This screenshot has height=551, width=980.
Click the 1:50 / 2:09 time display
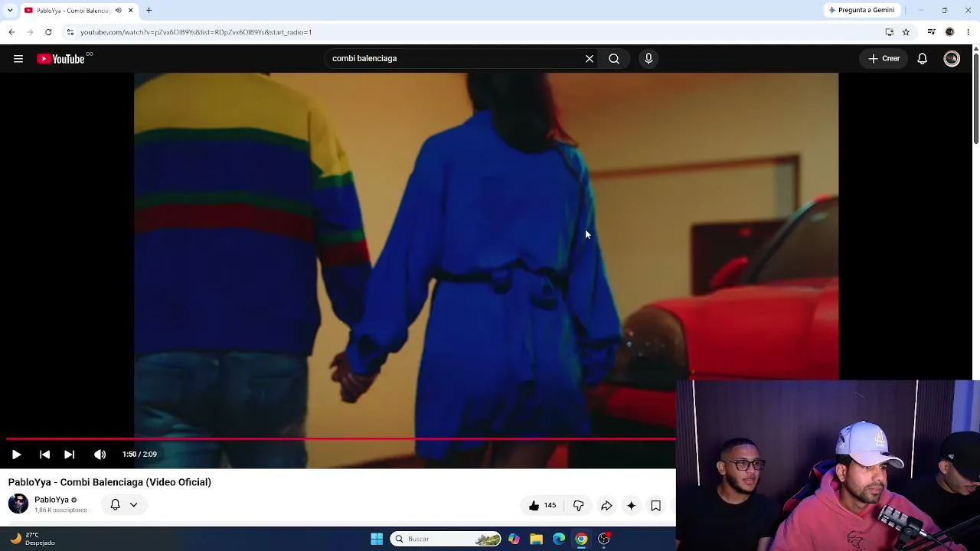click(x=139, y=455)
